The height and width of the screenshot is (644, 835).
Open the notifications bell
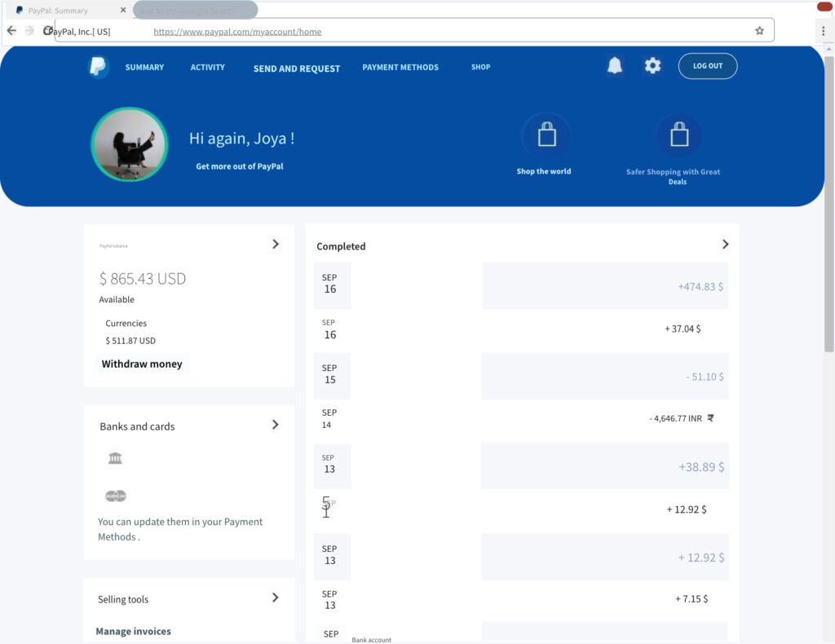click(615, 65)
